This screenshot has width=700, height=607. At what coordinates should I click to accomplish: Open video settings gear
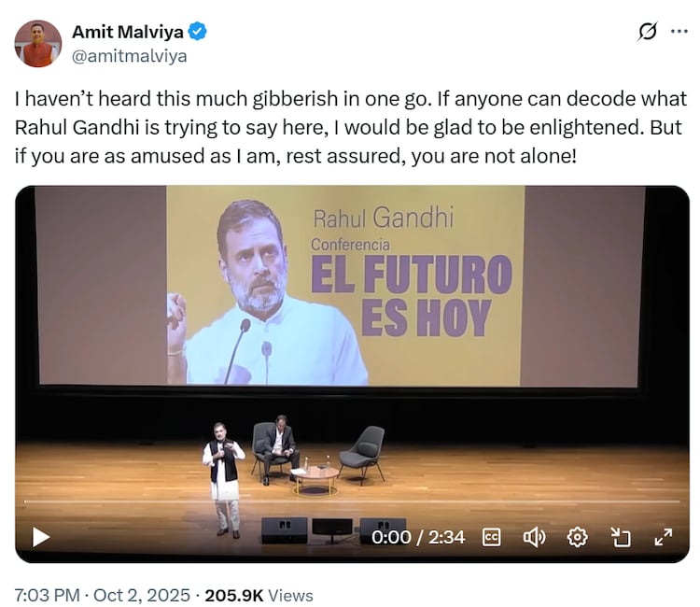point(578,537)
